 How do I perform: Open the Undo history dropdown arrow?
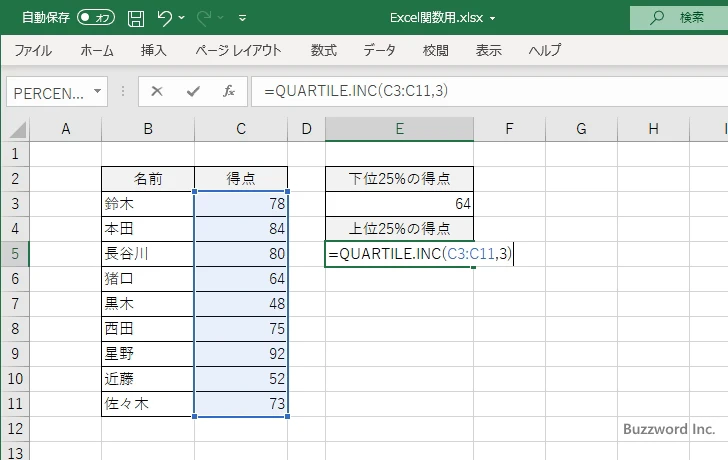click(182, 18)
